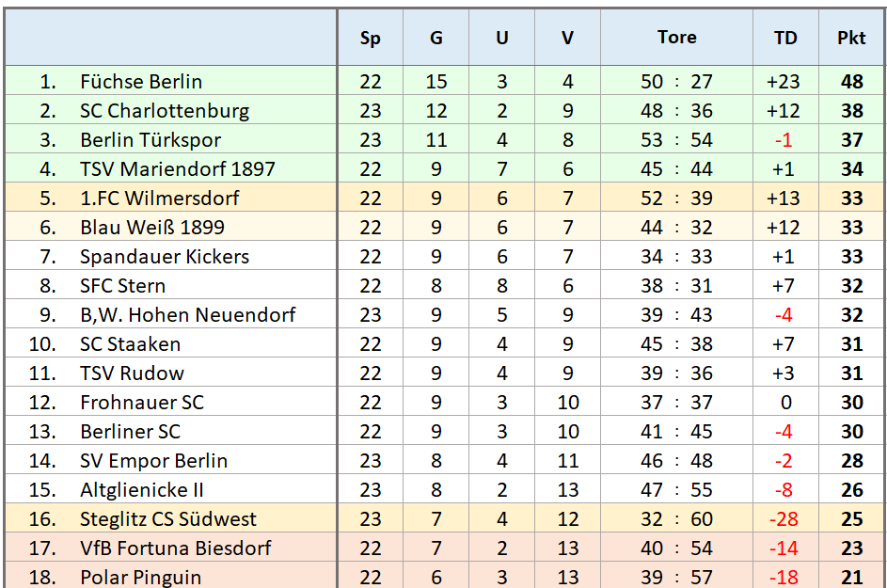Select the Steglitz CS Südwest row name
The height and width of the screenshot is (588, 887).
click(168, 519)
